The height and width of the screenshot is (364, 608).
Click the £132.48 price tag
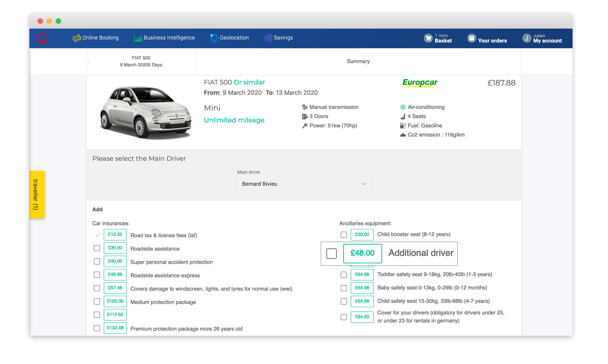[115, 328]
